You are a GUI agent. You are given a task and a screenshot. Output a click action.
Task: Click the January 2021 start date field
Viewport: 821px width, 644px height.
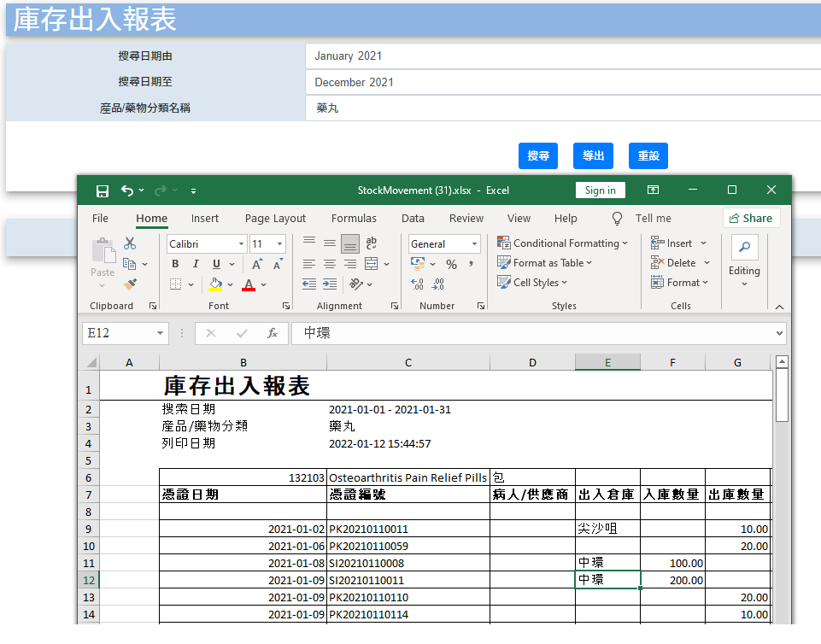click(x=563, y=56)
